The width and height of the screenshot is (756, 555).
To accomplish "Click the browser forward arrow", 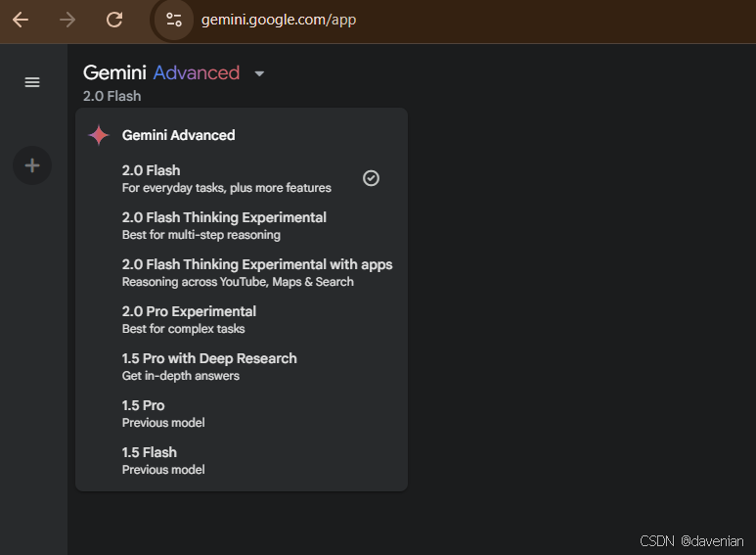I will [67, 20].
